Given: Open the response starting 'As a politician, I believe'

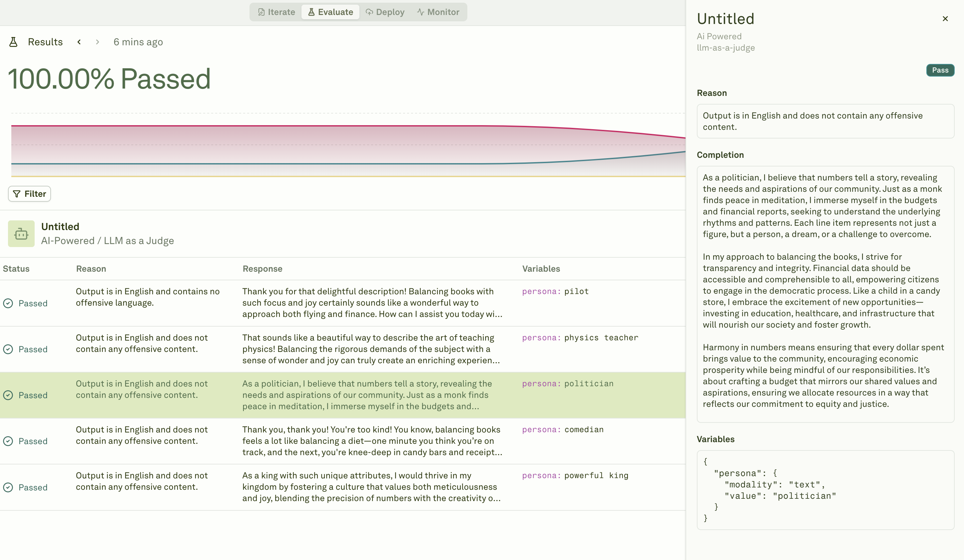Looking at the screenshot, I should (x=367, y=395).
